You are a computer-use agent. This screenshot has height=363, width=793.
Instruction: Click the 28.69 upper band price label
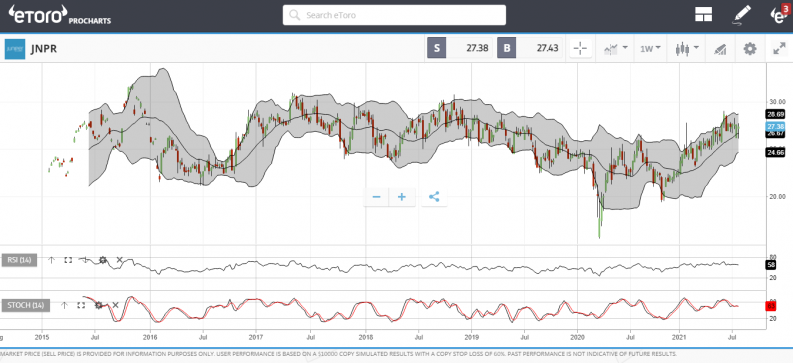(x=775, y=114)
